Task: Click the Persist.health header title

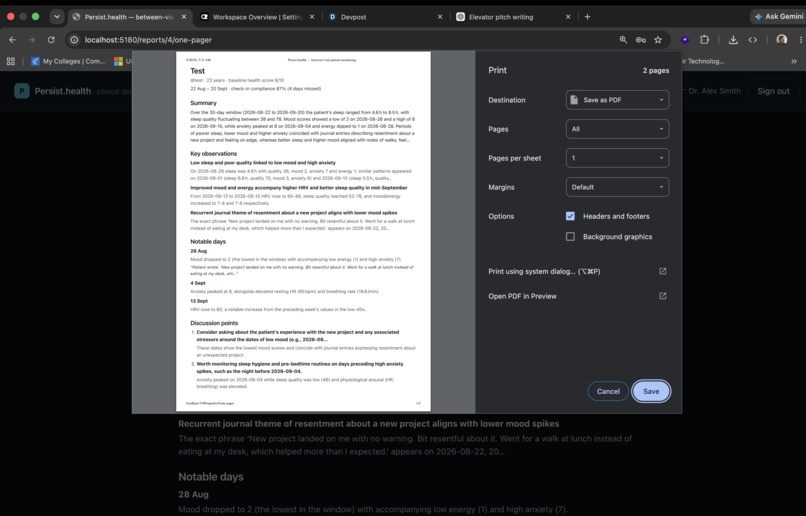Action: (63, 91)
